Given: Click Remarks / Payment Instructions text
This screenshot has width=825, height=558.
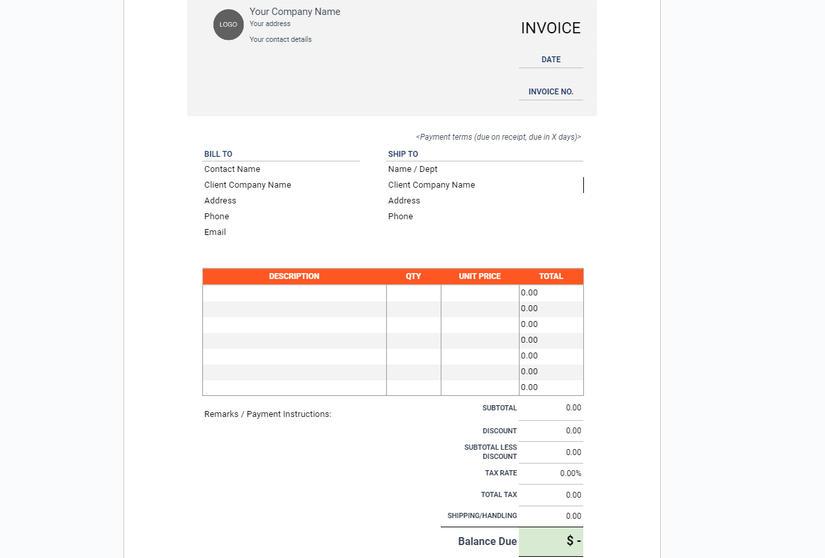Looking at the screenshot, I should click(267, 414).
